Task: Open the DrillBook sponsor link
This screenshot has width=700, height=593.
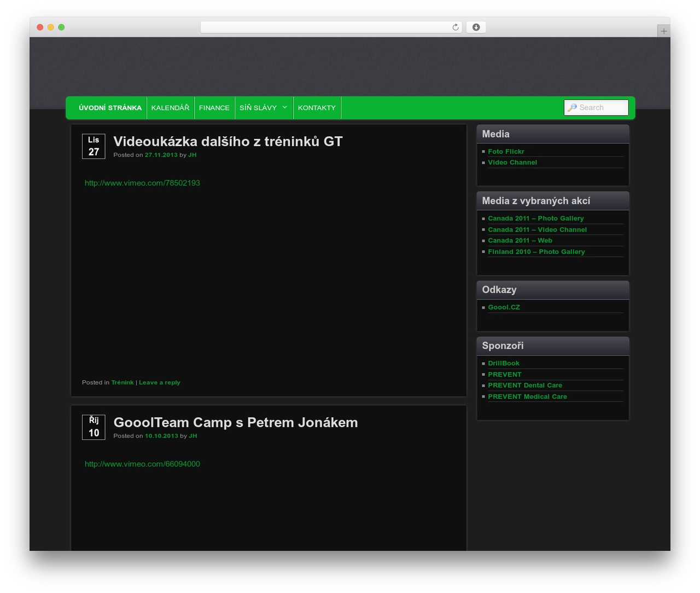Action: pyautogui.click(x=504, y=363)
